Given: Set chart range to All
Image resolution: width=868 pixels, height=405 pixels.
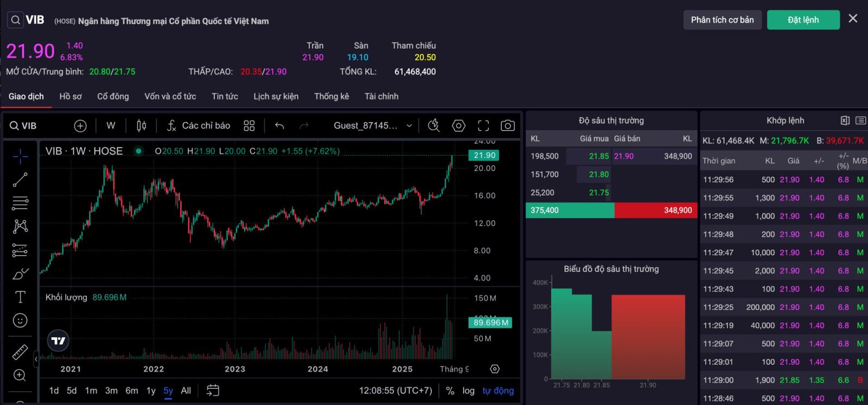Looking at the screenshot, I should click(x=186, y=390).
